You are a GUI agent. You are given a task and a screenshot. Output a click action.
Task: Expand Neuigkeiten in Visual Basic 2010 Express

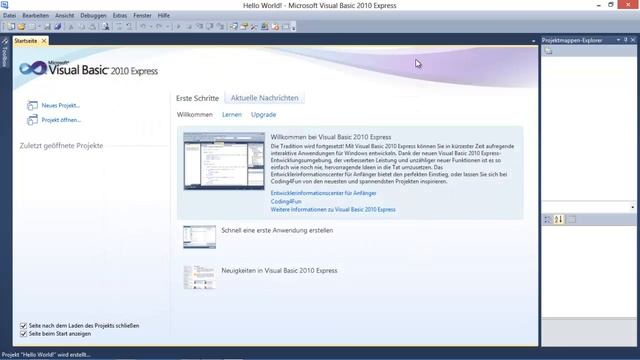(x=279, y=271)
